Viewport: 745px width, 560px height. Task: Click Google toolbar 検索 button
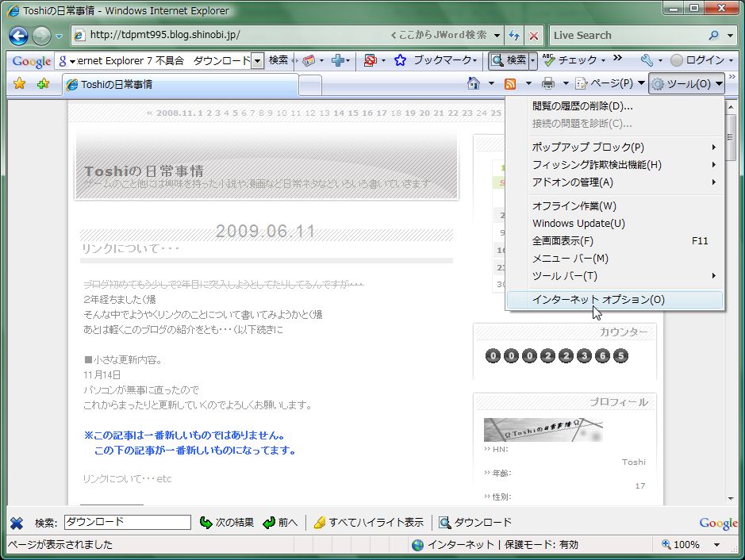coord(278,59)
